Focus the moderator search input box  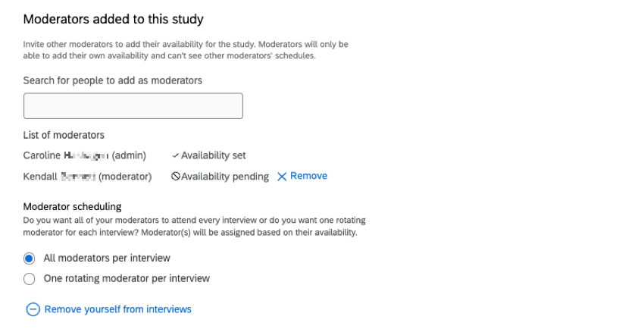click(133, 106)
